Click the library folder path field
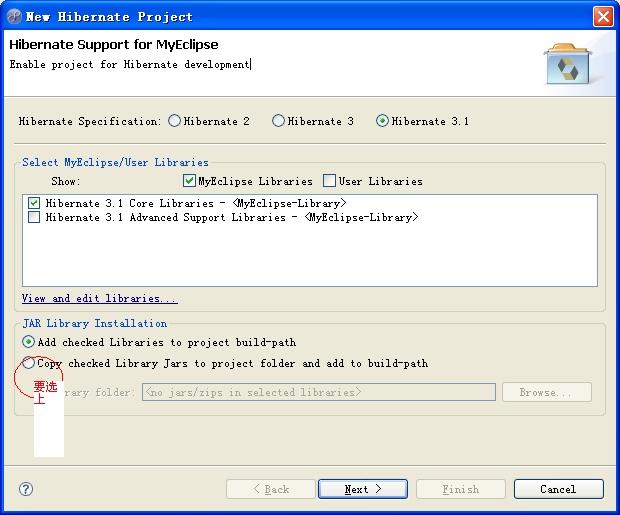 tap(319, 392)
